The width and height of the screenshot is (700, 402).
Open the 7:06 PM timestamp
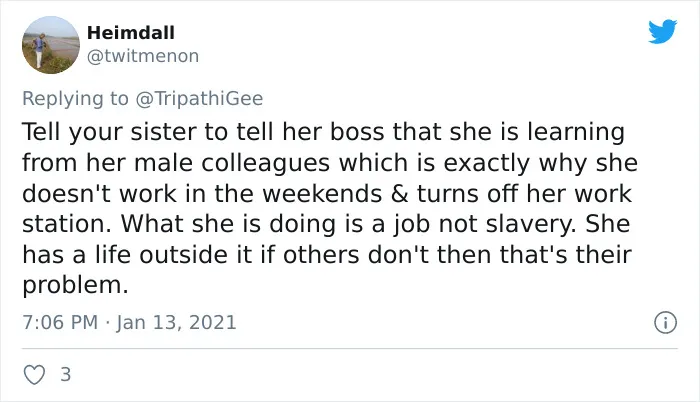60,322
